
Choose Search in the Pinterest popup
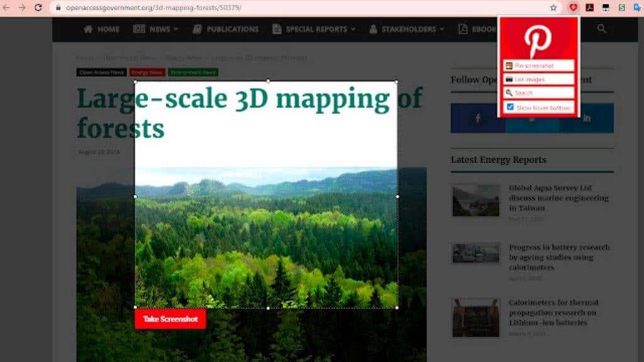point(538,93)
